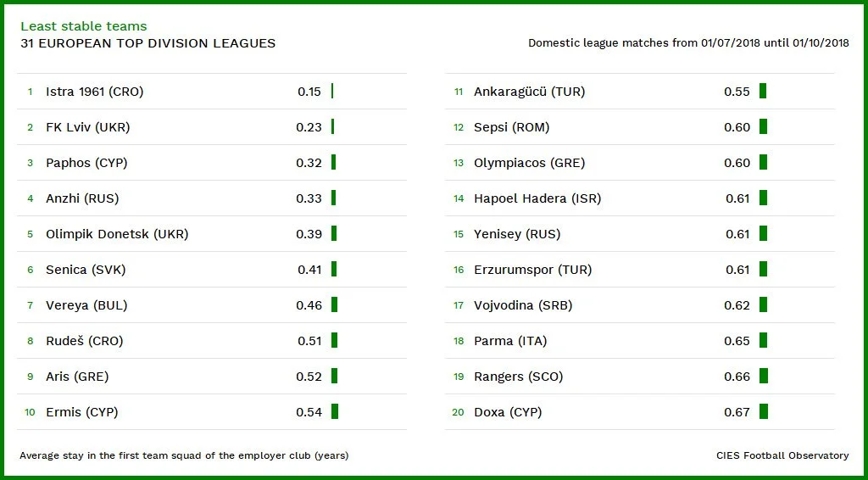The width and height of the screenshot is (868, 480).
Task: Click the thin green bar for Istra 1961
Action: pyautogui.click(x=332, y=92)
